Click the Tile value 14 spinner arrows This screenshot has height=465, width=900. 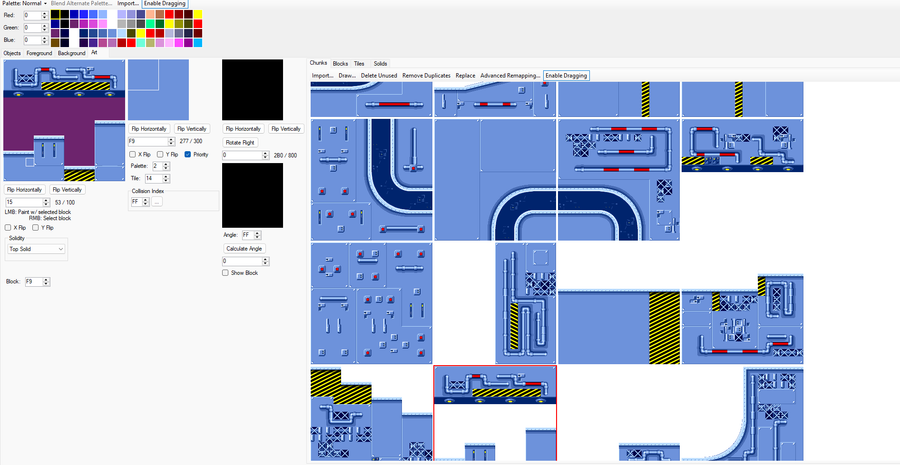click(166, 179)
